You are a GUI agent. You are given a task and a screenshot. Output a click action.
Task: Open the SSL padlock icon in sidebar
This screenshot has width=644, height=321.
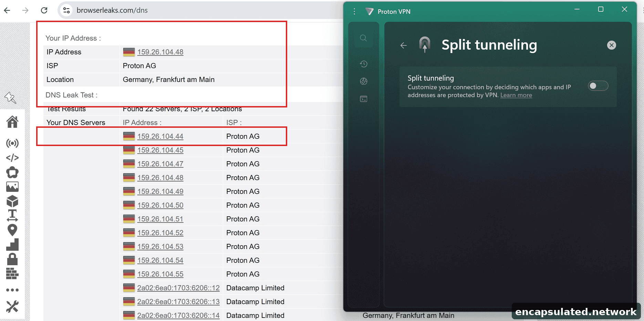tap(12, 259)
